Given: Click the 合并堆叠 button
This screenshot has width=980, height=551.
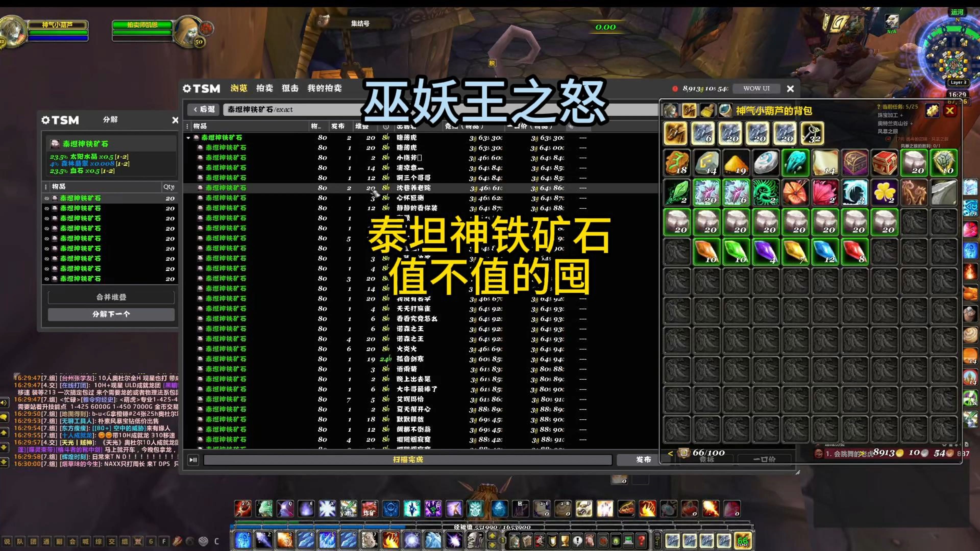Looking at the screenshot, I should (x=111, y=297).
